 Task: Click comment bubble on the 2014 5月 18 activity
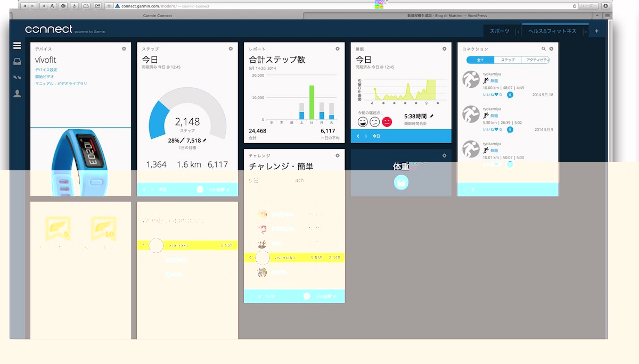[x=510, y=95]
